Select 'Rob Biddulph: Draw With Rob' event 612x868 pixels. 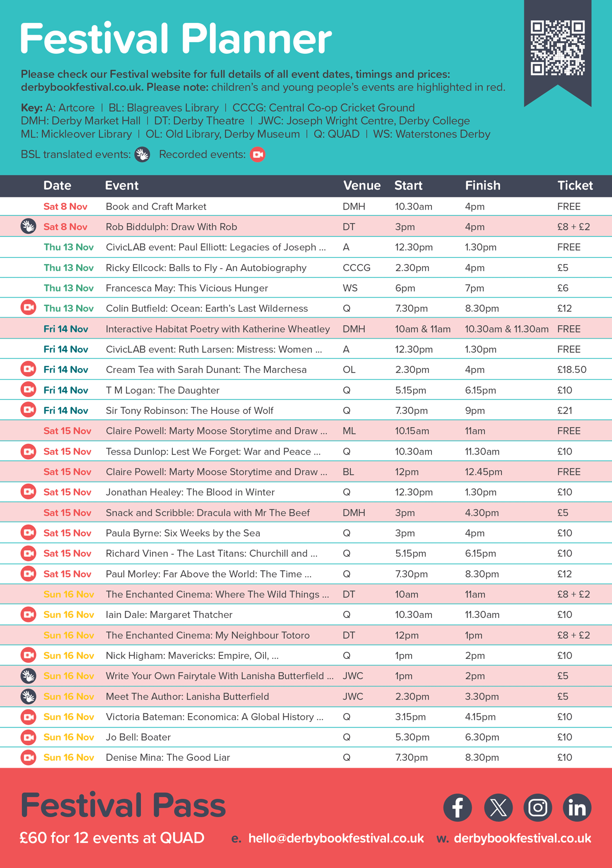pyautogui.click(x=171, y=227)
